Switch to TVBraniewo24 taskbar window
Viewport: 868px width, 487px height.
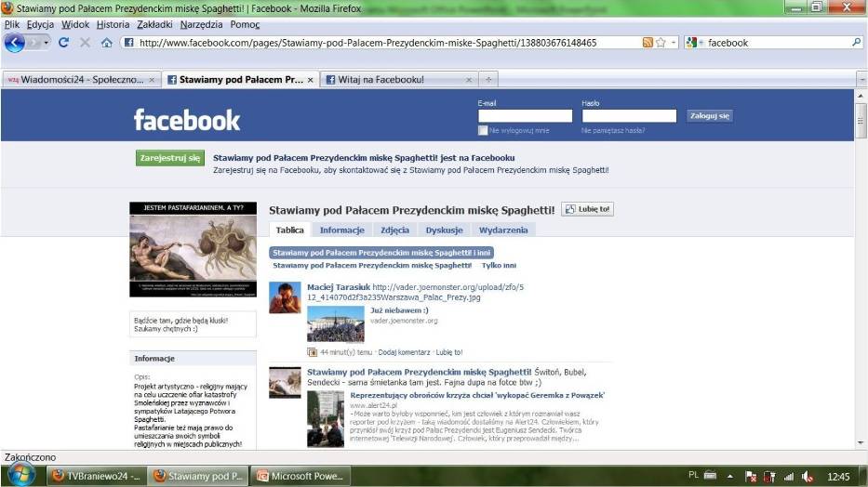point(98,476)
